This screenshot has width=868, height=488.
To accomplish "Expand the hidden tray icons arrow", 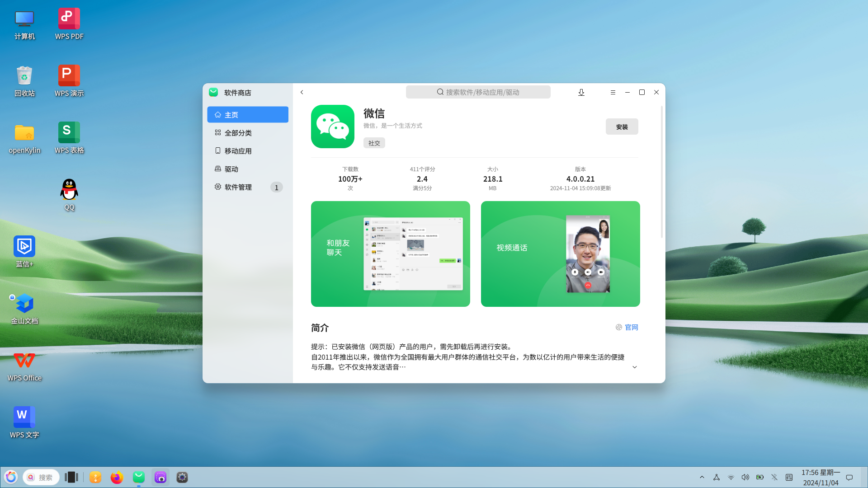I will (702, 477).
